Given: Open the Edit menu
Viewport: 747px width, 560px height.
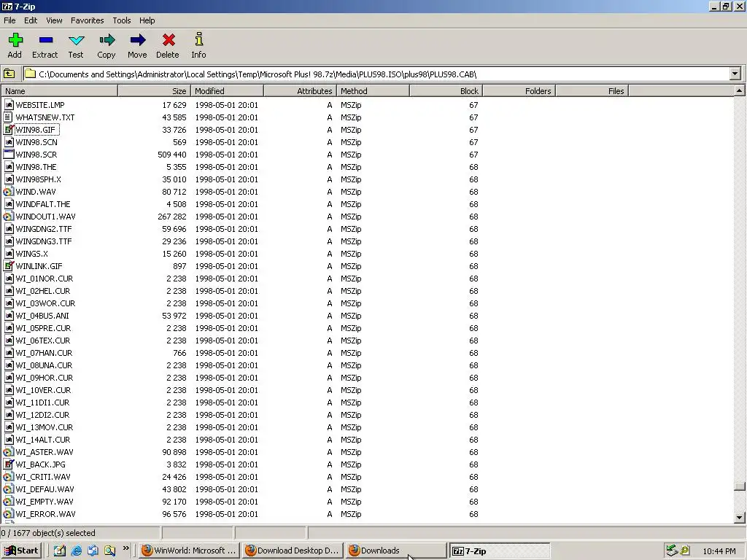Looking at the screenshot, I should pos(31,20).
